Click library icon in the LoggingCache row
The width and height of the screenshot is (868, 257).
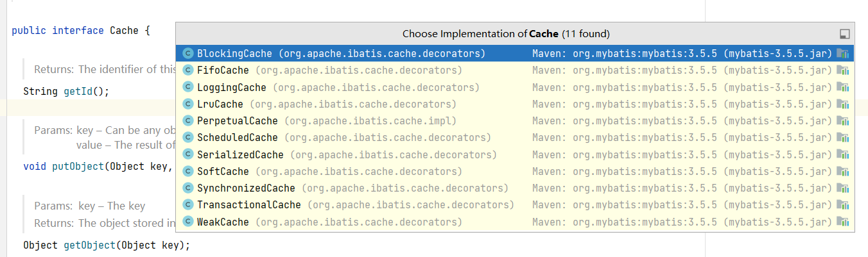(843, 87)
